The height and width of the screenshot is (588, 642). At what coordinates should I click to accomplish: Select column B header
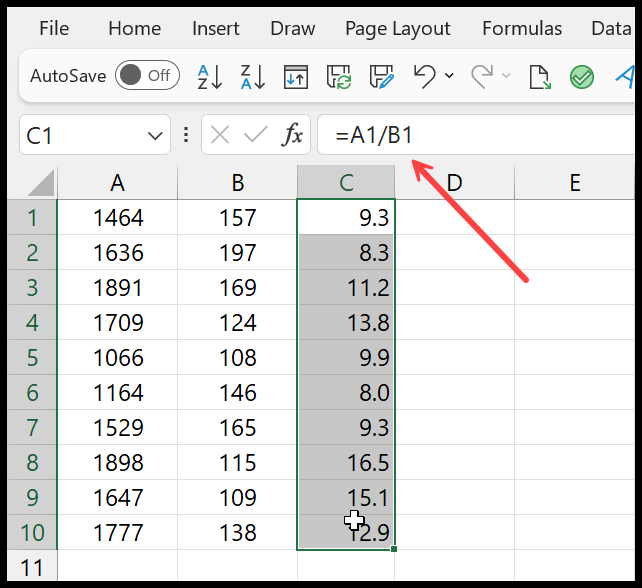coord(237,183)
